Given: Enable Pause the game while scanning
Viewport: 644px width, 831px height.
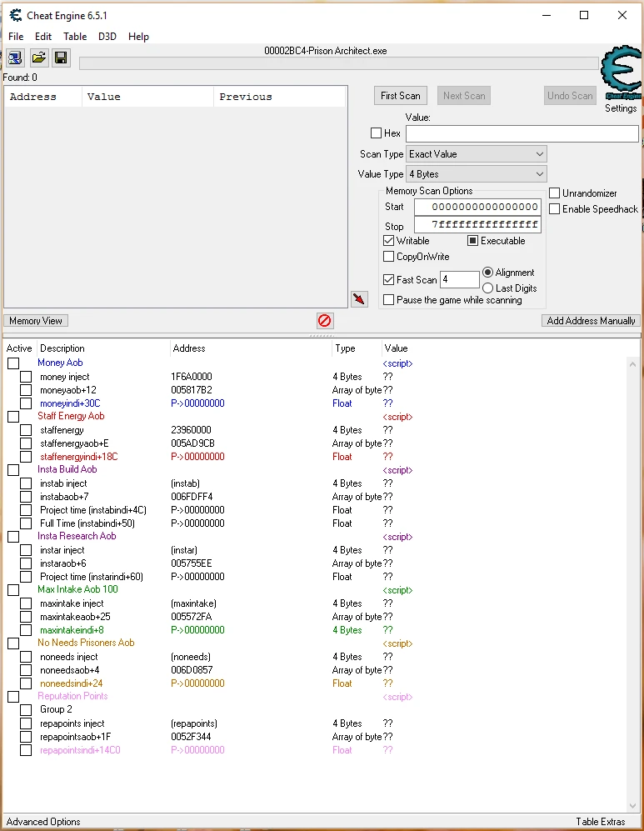Looking at the screenshot, I should 389,299.
